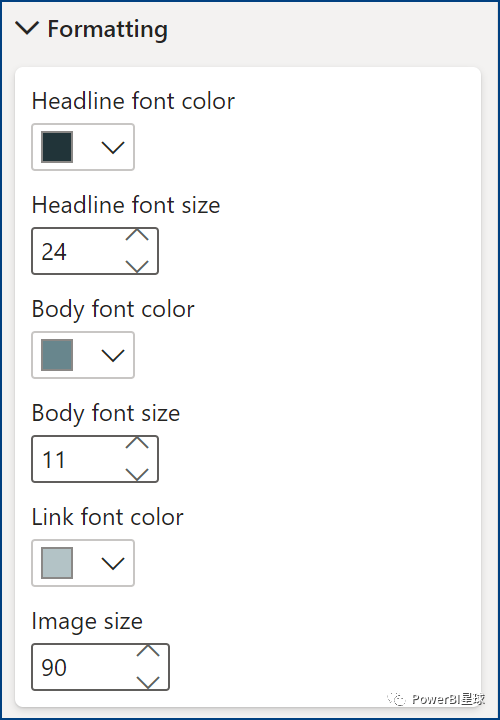Click the Headline font color label
This screenshot has height=720, width=500.
[x=133, y=101]
